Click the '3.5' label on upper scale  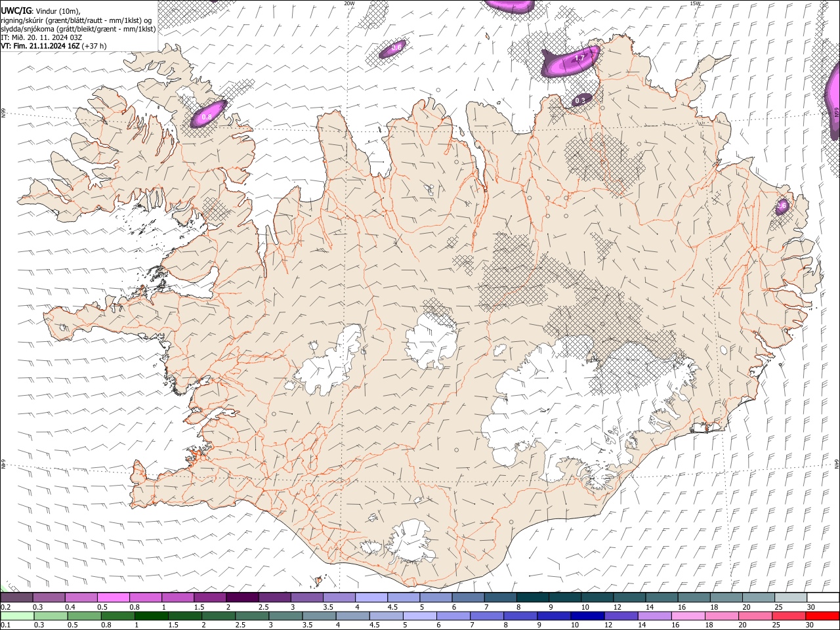(x=327, y=608)
